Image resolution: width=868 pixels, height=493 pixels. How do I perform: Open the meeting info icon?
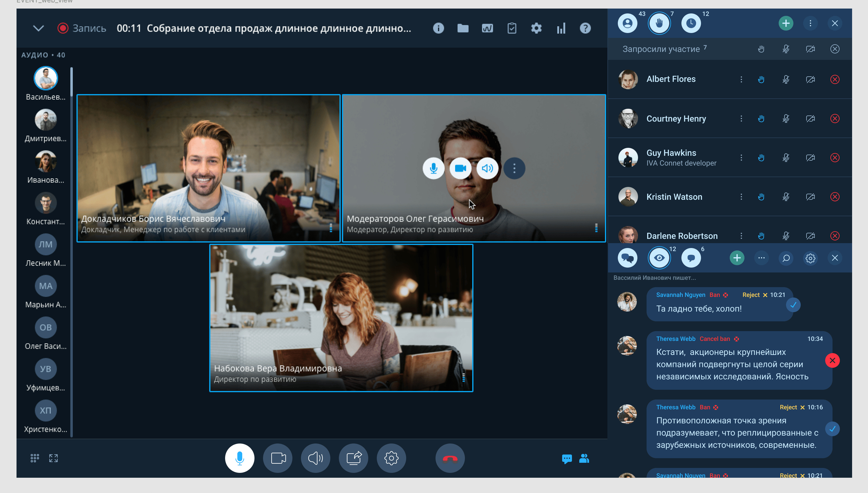438,28
